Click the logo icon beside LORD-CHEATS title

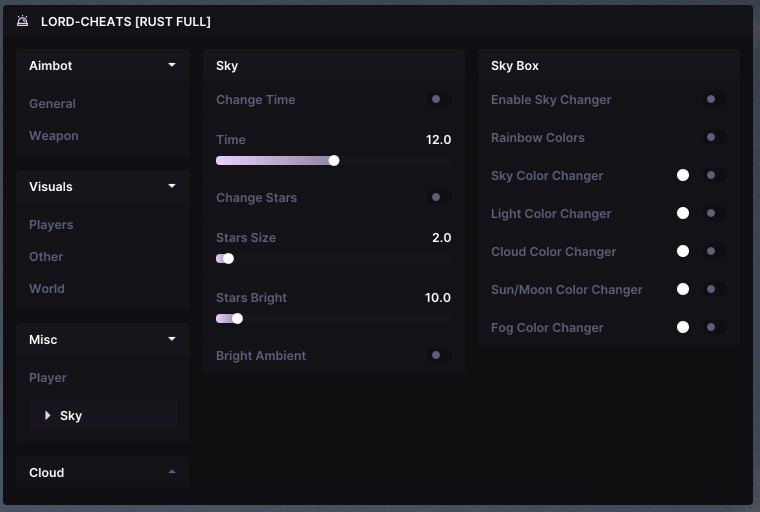coord(23,21)
